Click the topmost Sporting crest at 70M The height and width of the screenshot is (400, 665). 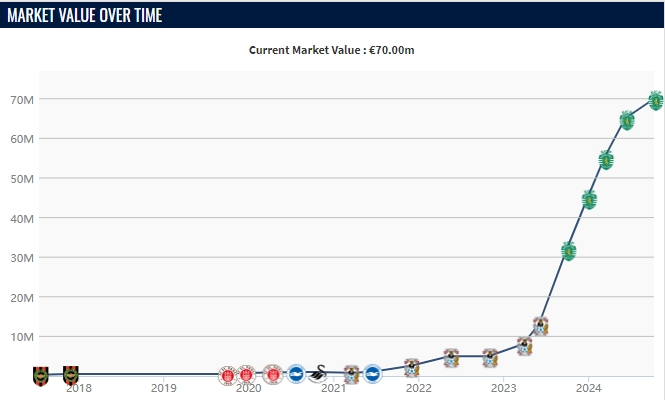click(656, 100)
